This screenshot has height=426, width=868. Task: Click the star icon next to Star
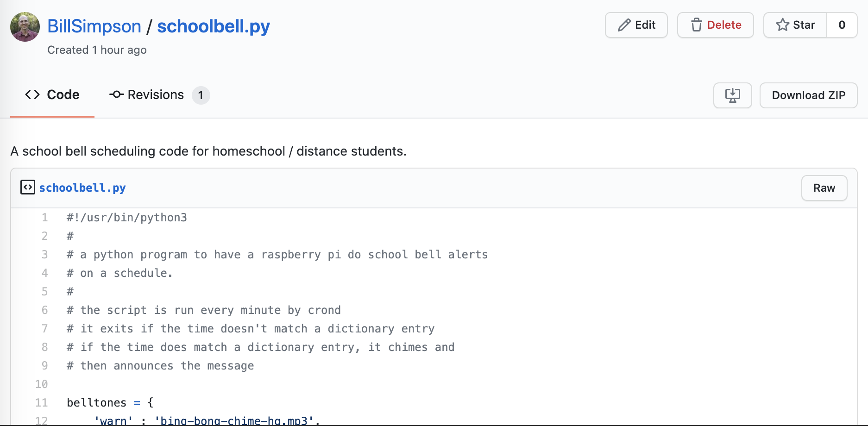click(x=783, y=25)
